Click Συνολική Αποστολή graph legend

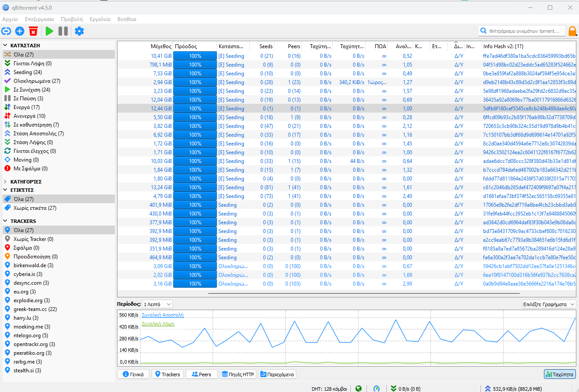[x=163, y=315]
